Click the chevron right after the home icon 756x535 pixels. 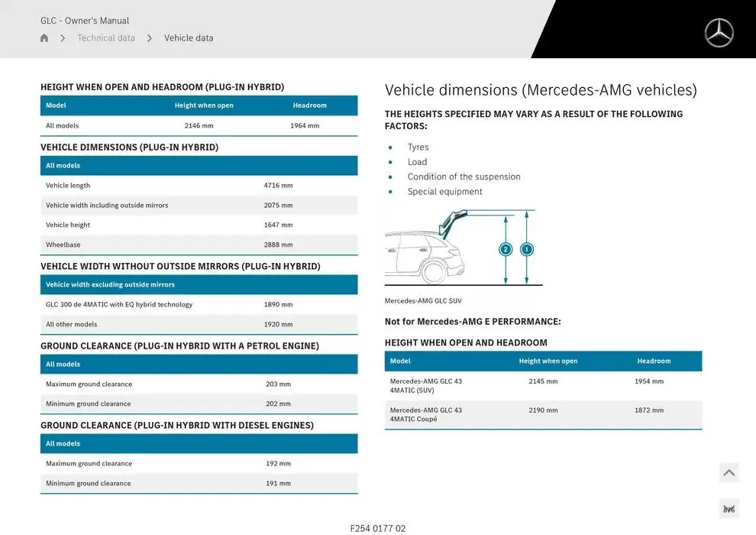[x=63, y=38]
